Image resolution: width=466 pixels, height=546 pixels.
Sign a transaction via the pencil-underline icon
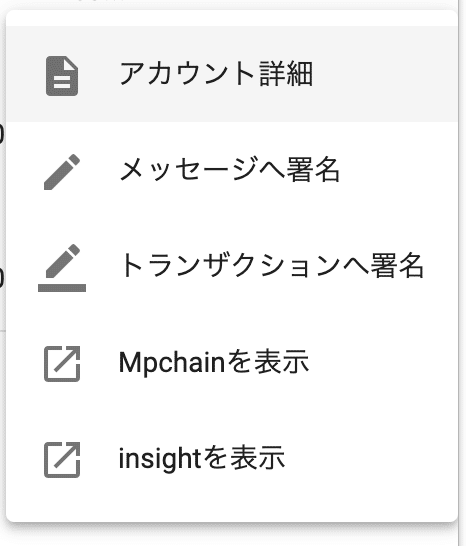point(62,267)
